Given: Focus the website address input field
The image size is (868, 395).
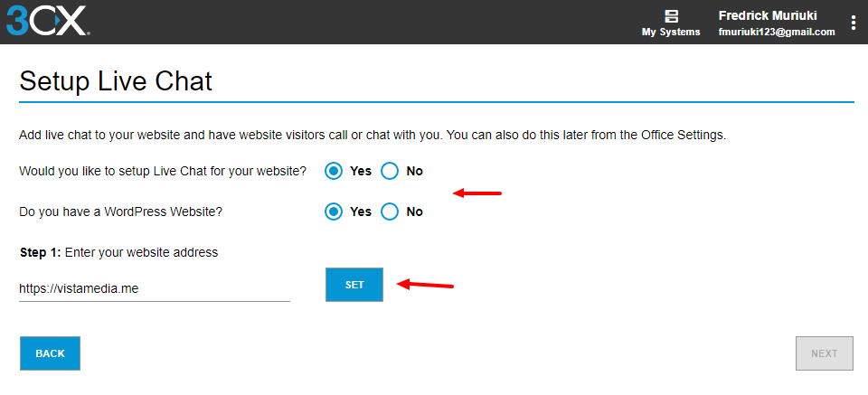Looking at the screenshot, I should coord(154,288).
